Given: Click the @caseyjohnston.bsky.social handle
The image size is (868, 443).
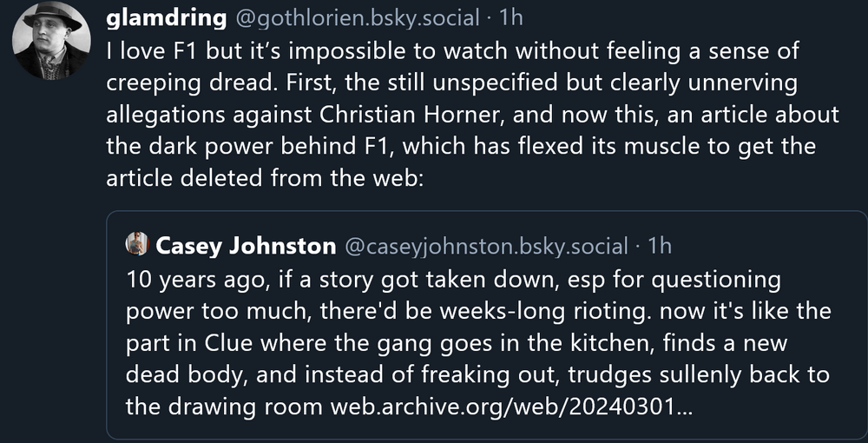Looking at the screenshot, I should (x=486, y=246).
